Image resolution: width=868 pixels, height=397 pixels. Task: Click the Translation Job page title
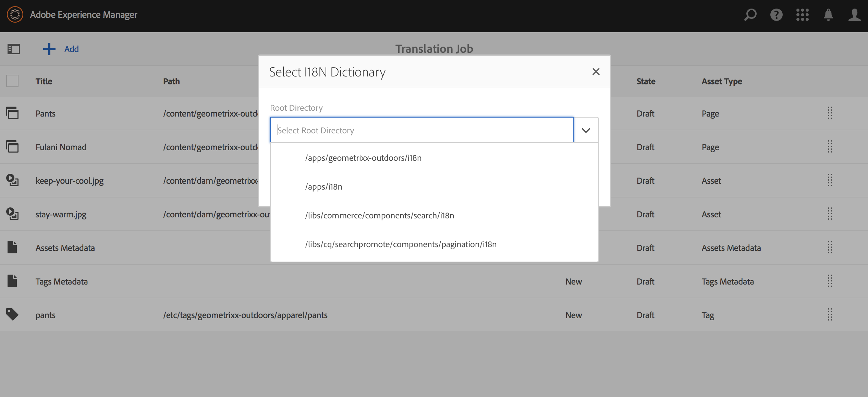click(x=434, y=49)
